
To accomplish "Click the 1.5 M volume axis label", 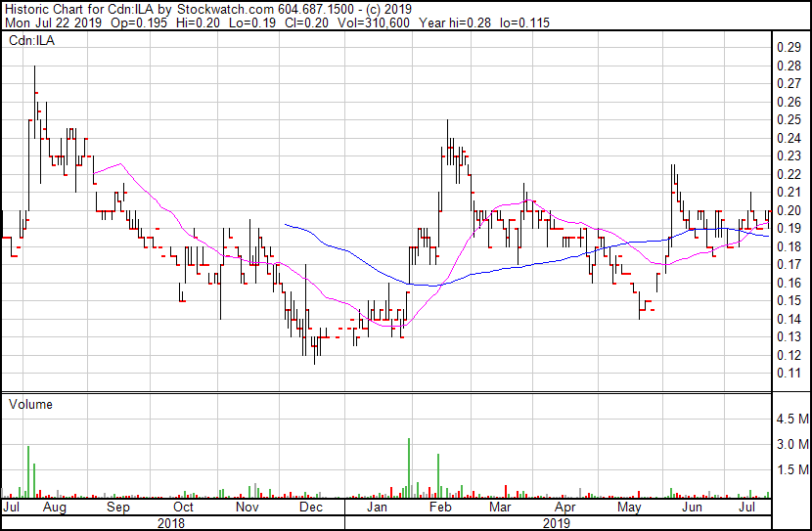I will click(x=791, y=470).
